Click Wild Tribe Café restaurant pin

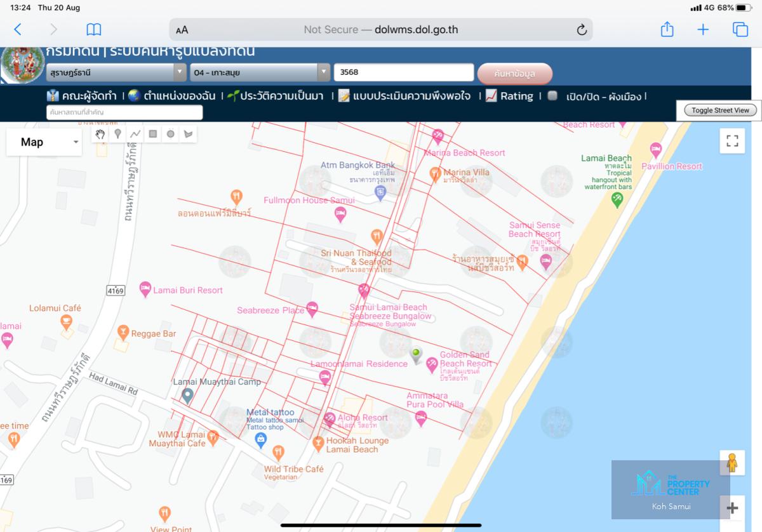pyautogui.click(x=278, y=453)
